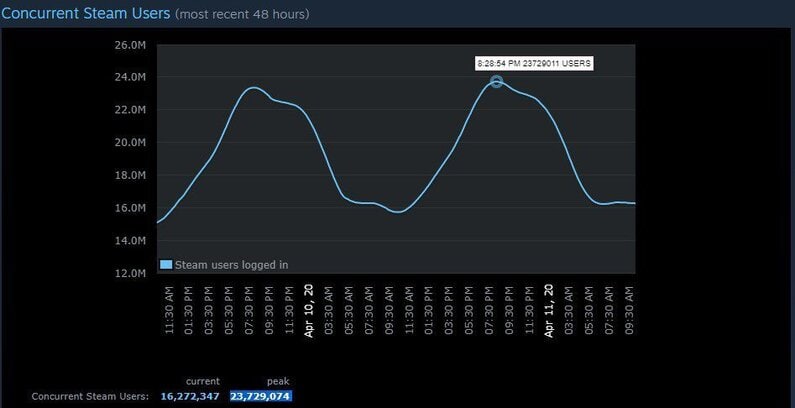Click the 24.0M y-axis label
Viewport: 795px width, 408px height.
click(x=131, y=77)
